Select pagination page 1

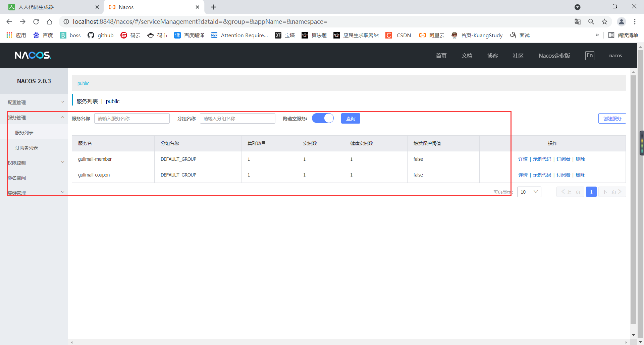coord(591,192)
